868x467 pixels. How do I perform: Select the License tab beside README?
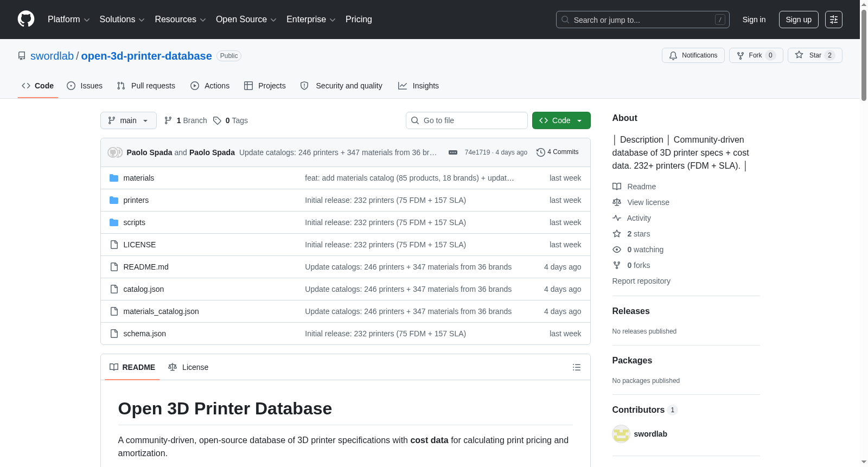(x=188, y=367)
